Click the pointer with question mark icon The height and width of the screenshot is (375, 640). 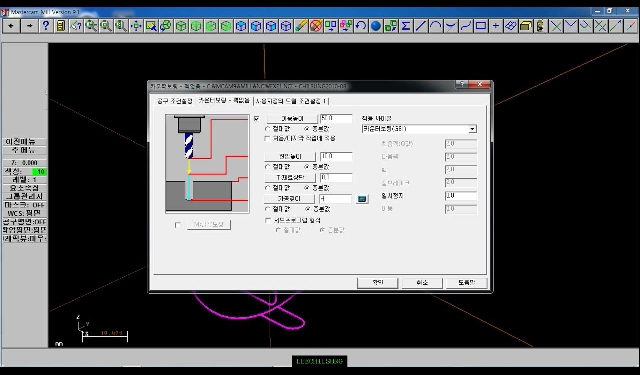(x=76, y=26)
